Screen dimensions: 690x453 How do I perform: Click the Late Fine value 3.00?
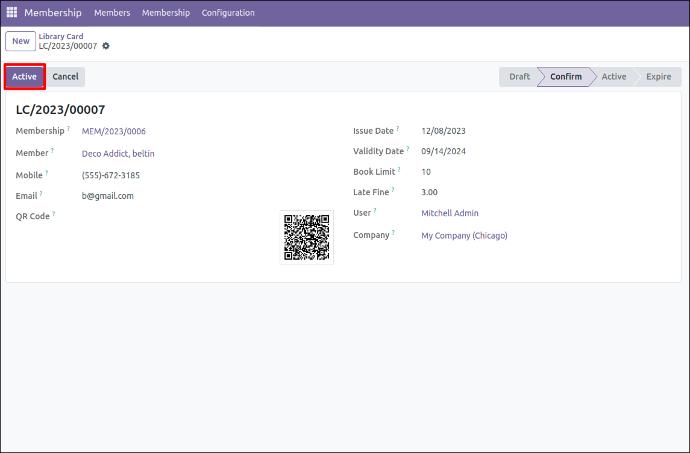click(x=429, y=192)
